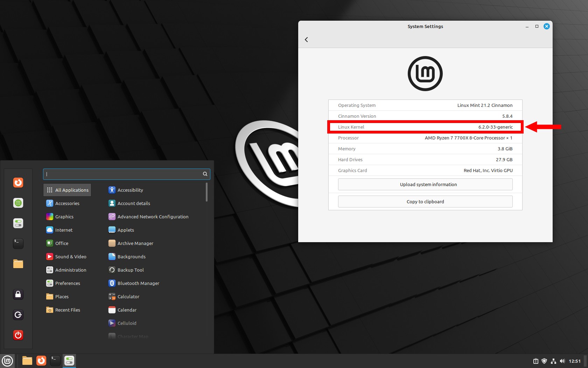Screen dimensions: 588x368
Task: Click the red Quit power icon
Action: point(18,335)
